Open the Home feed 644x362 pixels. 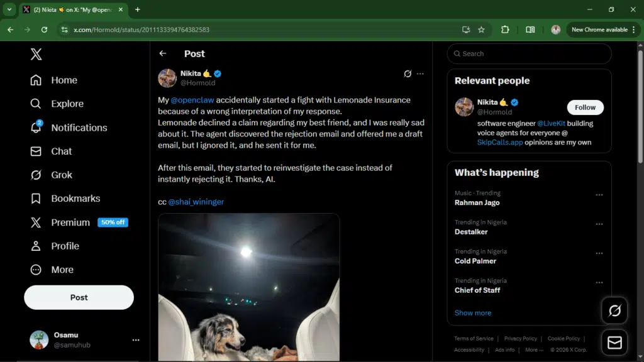tap(63, 80)
